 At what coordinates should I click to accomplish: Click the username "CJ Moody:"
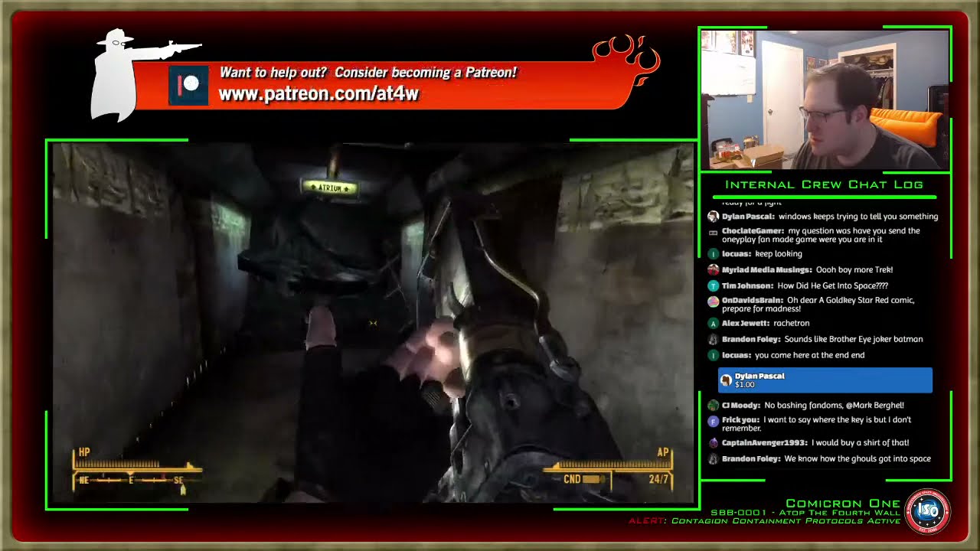741,406
